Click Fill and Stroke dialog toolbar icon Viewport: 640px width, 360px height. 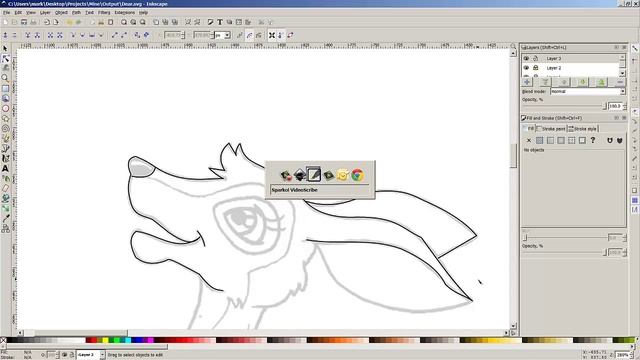pos(211,22)
